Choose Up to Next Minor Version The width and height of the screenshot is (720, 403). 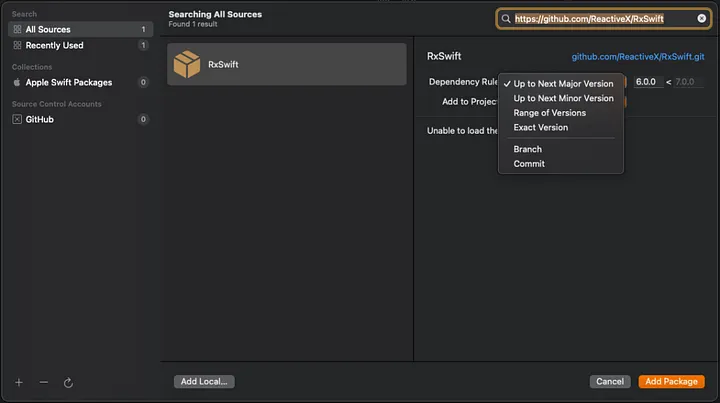coord(561,98)
